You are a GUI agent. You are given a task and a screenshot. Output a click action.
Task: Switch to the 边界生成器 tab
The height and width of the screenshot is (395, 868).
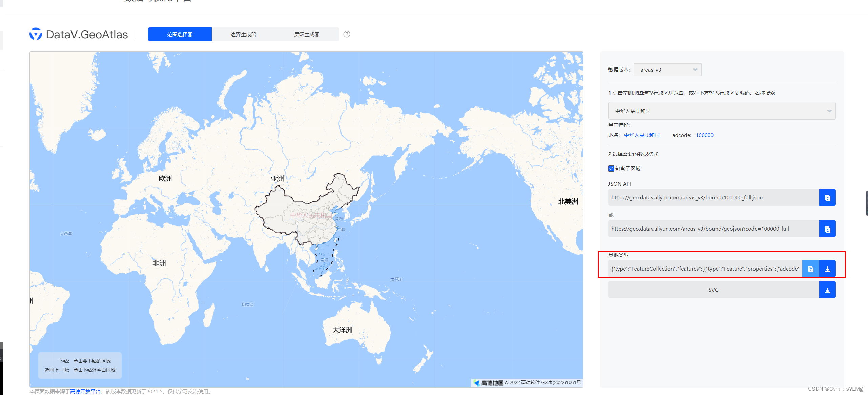point(243,34)
